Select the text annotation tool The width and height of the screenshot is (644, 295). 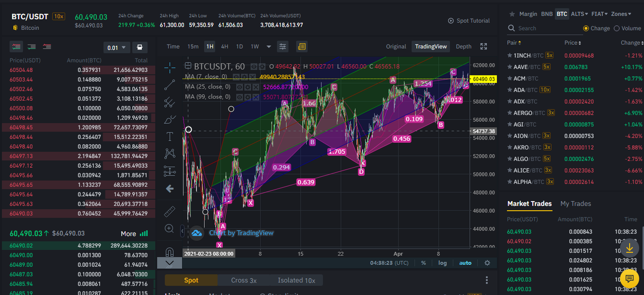pos(170,136)
